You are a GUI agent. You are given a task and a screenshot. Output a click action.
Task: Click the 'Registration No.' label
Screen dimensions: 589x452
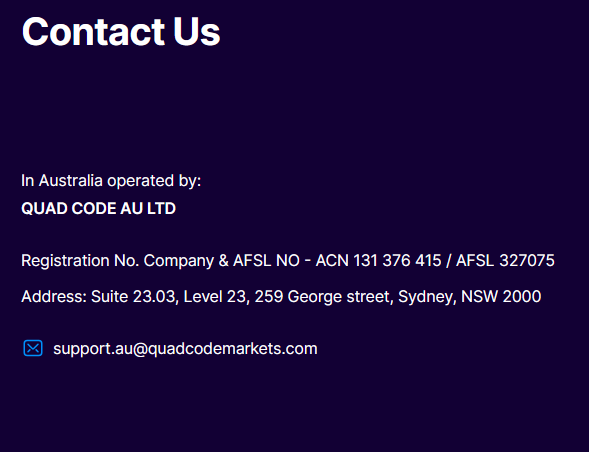point(80,261)
